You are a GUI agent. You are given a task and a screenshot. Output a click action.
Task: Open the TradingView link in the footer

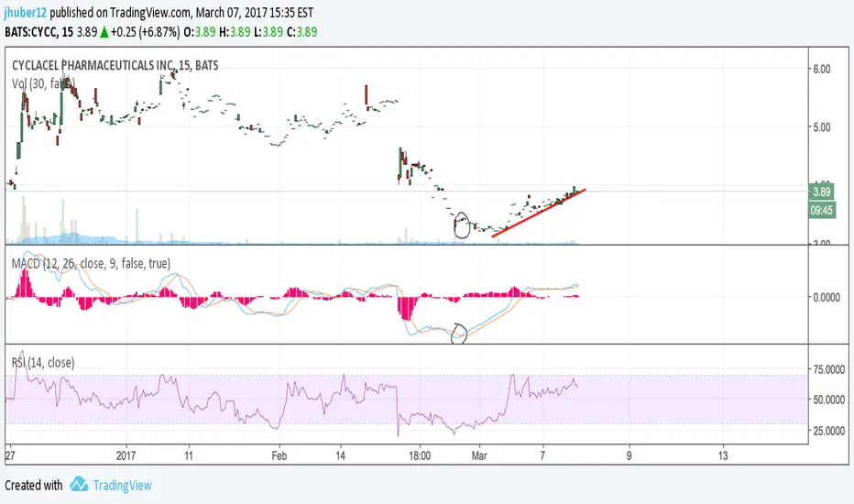[x=122, y=485]
